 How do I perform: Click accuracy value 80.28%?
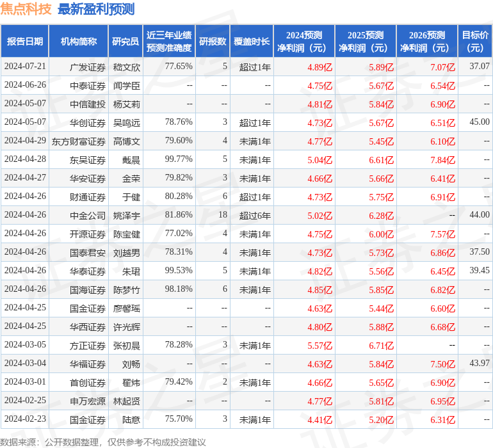click(x=179, y=196)
